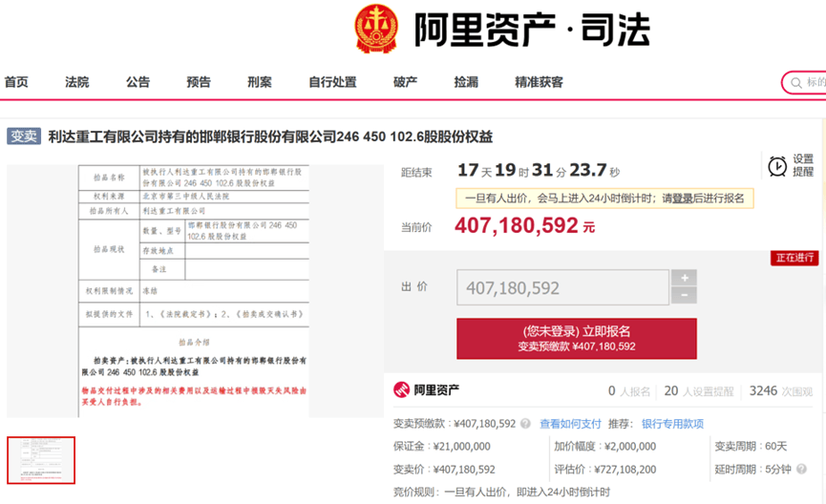The width and height of the screenshot is (826, 504).
Task: Click the 阿里资产·司法 site title
Action: [532, 30]
